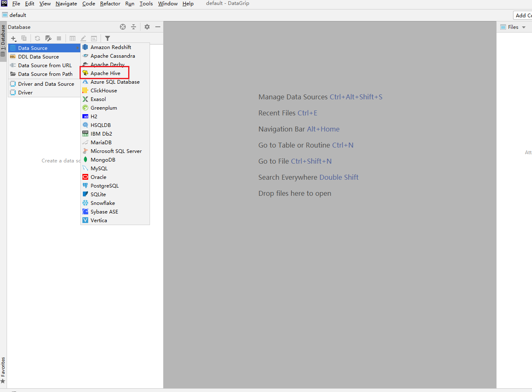This screenshot has width=532, height=392.
Task: Click Collapse All in Database panel header
Action: click(x=134, y=27)
